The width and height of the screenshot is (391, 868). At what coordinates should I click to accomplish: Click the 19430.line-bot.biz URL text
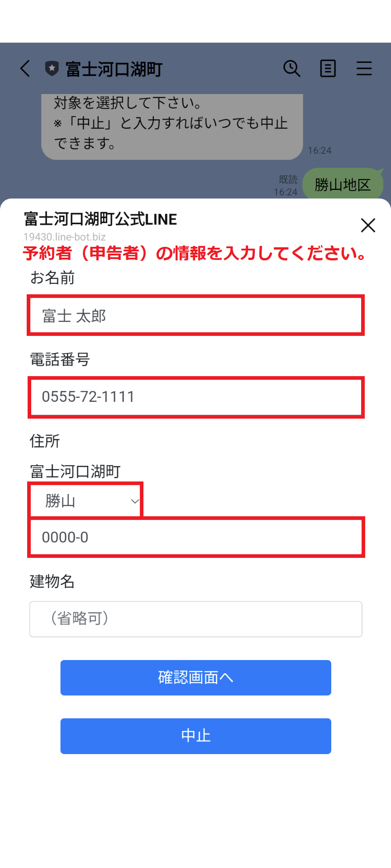[x=65, y=237]
